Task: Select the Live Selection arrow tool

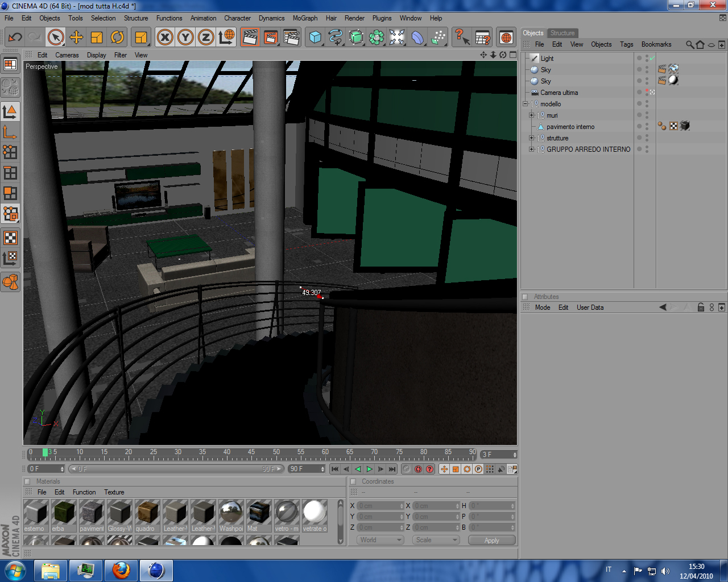Action: (55, 38)
